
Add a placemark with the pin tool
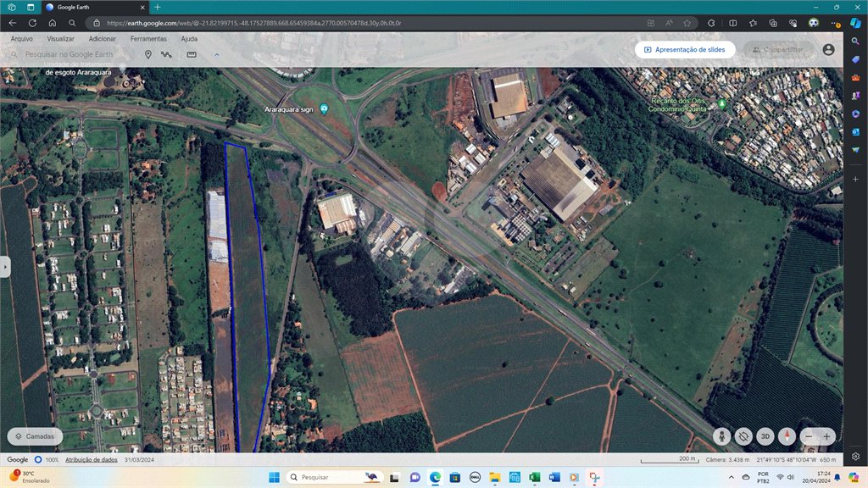click(147, 54)
